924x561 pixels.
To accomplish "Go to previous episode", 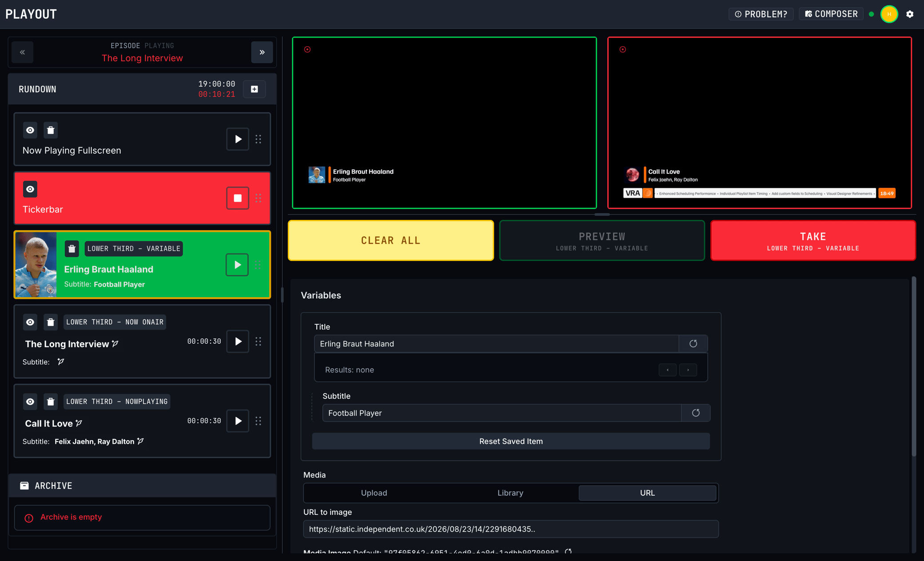I will (x=23, y=52).
